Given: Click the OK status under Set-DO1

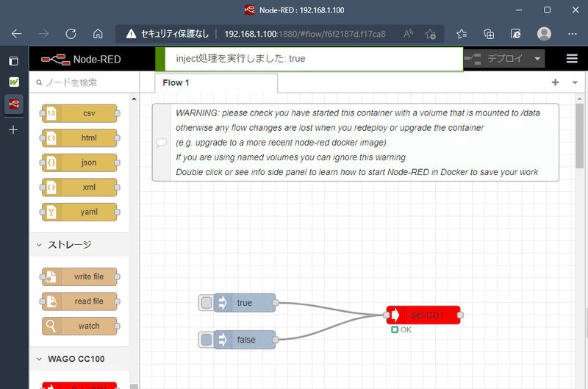Looking at the screenshot, I should [401, 329].
